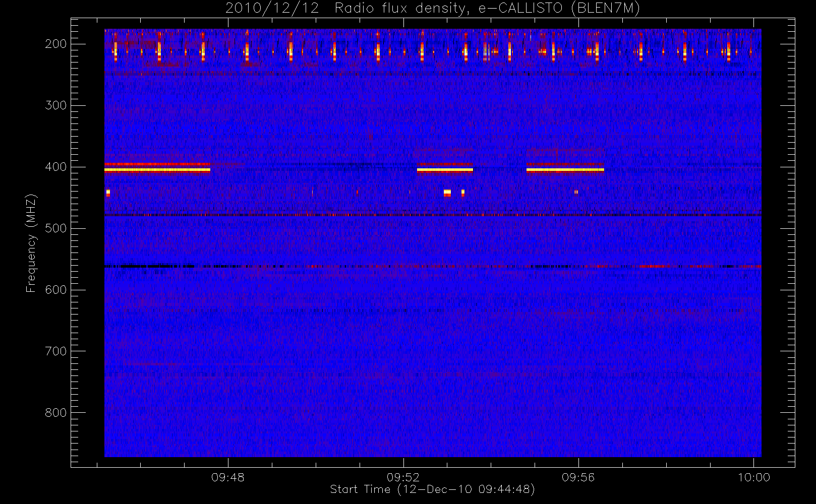The height and width of the screenshot is (504, 816).
Task: Click the 09:56 time axis label
Action: 578,477
